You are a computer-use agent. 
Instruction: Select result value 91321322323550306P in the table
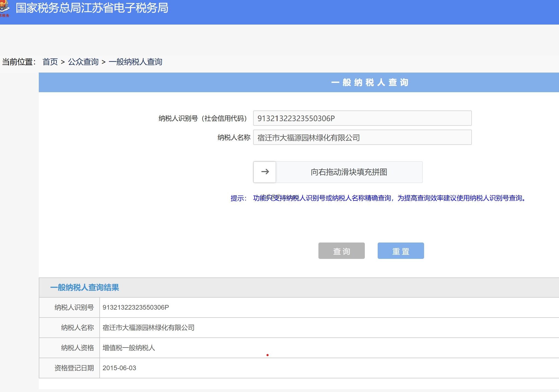(x=136, y=307)
